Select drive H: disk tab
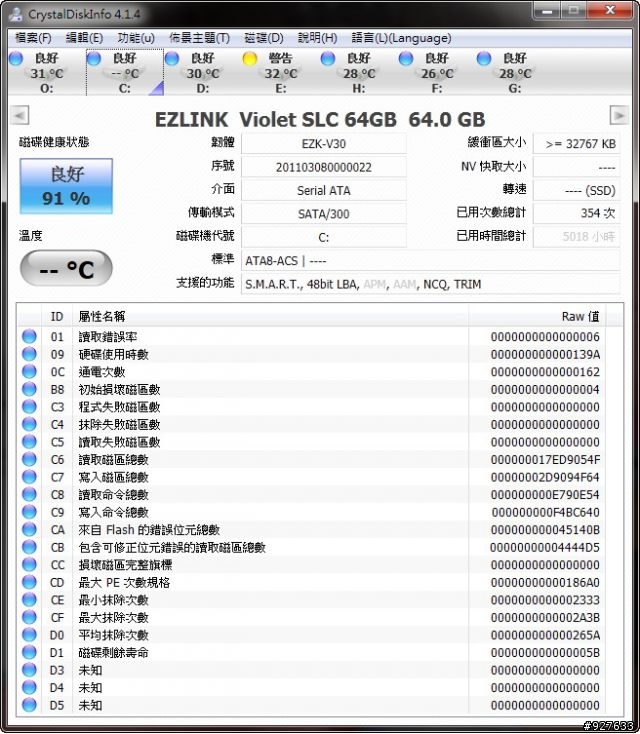 359,73
